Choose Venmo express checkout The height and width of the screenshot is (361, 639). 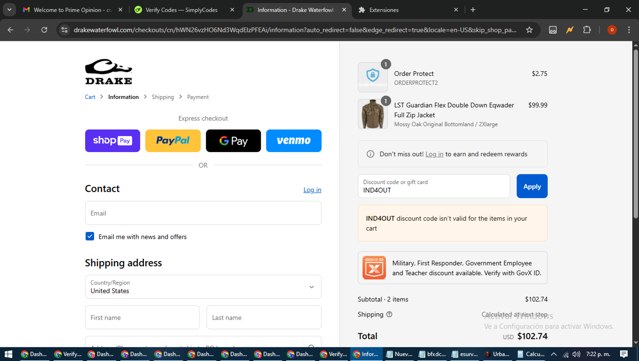click(293, 141)
